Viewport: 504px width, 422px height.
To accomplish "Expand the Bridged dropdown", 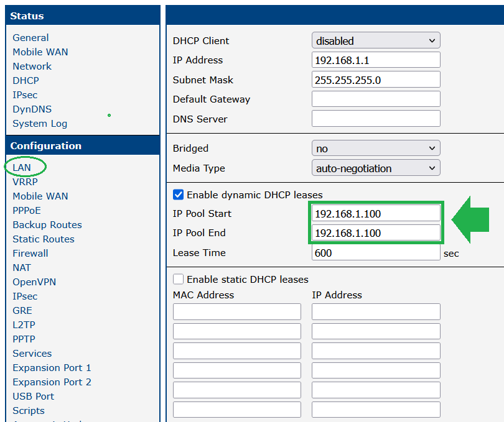I will (375, 149).
